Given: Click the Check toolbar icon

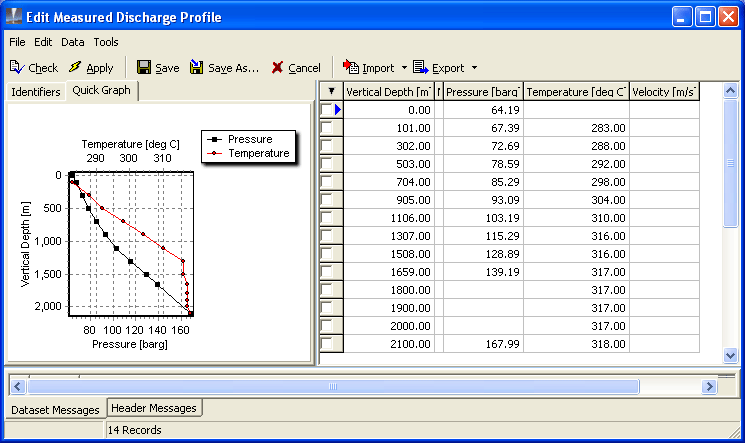Looking at the screenshot, I should (17, 68).
